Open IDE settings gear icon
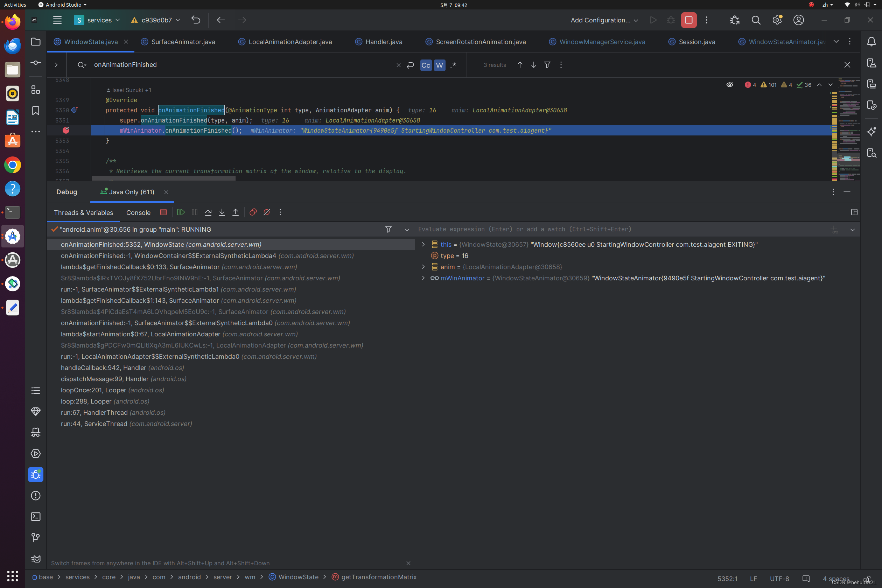Viewport: 882px width, 588px height. tap(777, 20)
